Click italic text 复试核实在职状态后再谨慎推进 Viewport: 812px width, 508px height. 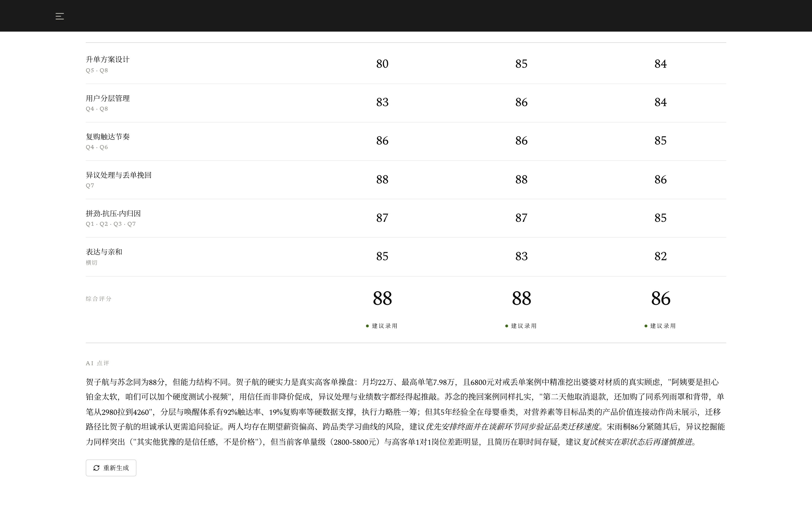point(637,442)
